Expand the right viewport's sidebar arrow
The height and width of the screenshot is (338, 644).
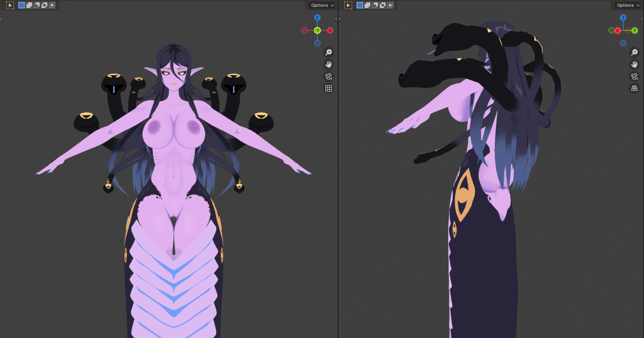(642, 19)
